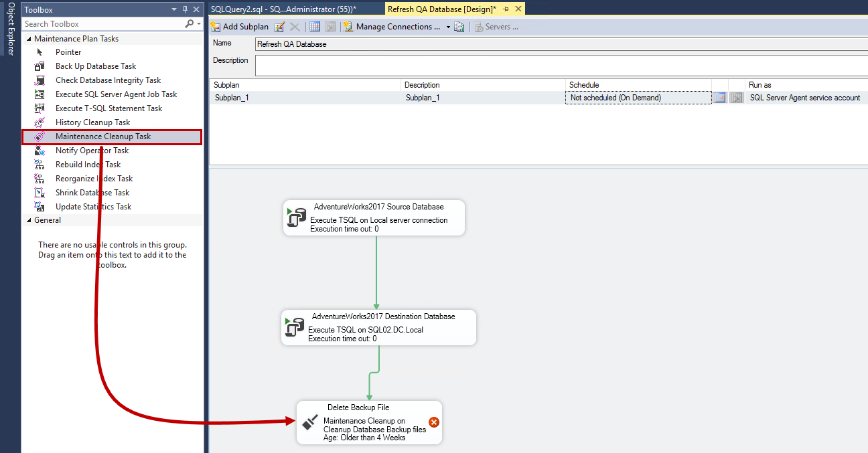The height and width of the screenshot is (453, 868).
Task: Open Reporting and Logging icon
Action: coord(459,27)
